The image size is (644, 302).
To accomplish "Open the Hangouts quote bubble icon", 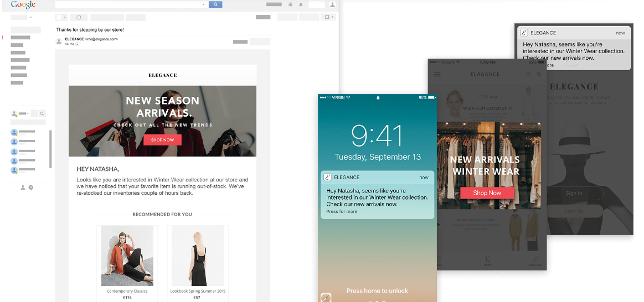I will tap(31, 188).
